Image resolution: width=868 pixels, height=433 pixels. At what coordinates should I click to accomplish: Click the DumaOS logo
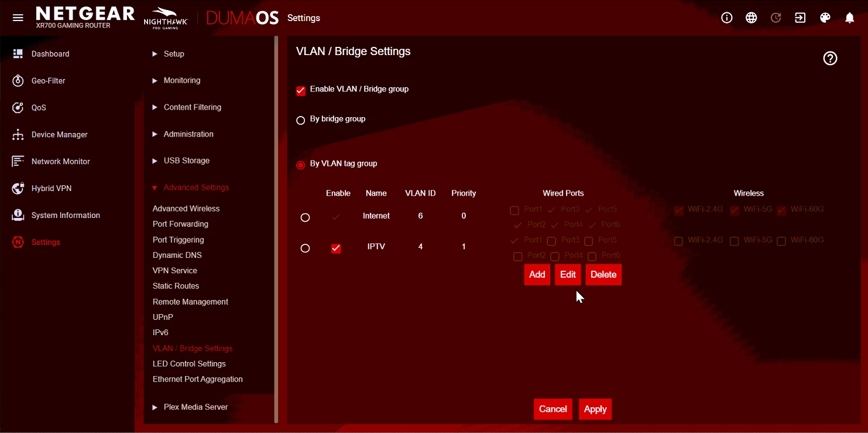click(x=242, y=18)
